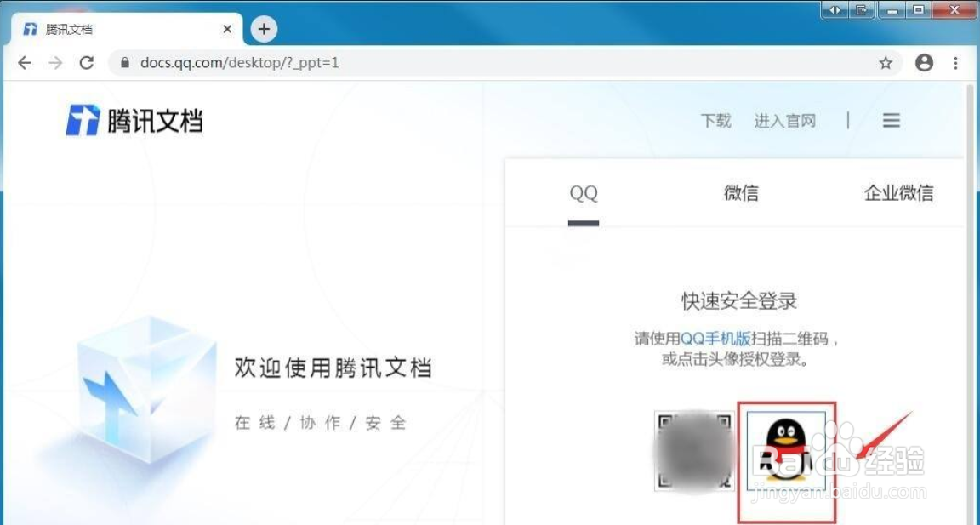980x525 pixels.
Task: Click the 欢迎使用腾讯文档 text
Action: click(333, 368)
